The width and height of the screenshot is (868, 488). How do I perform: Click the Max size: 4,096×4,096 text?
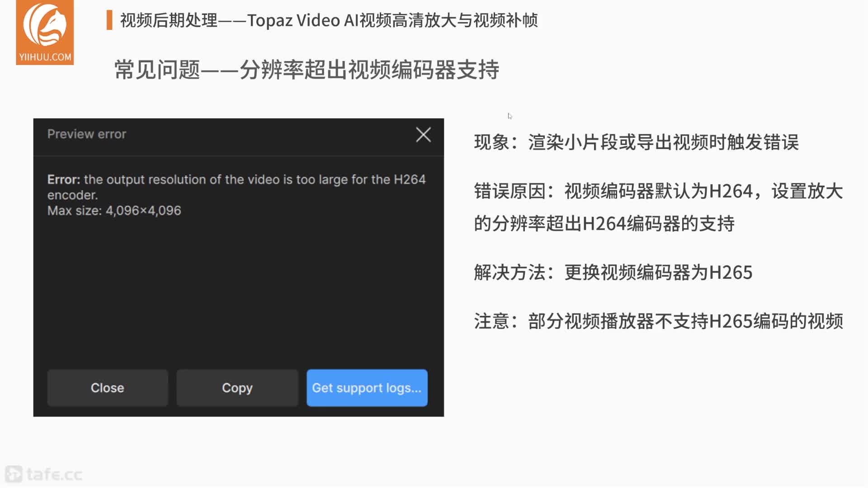click(114, 211)
